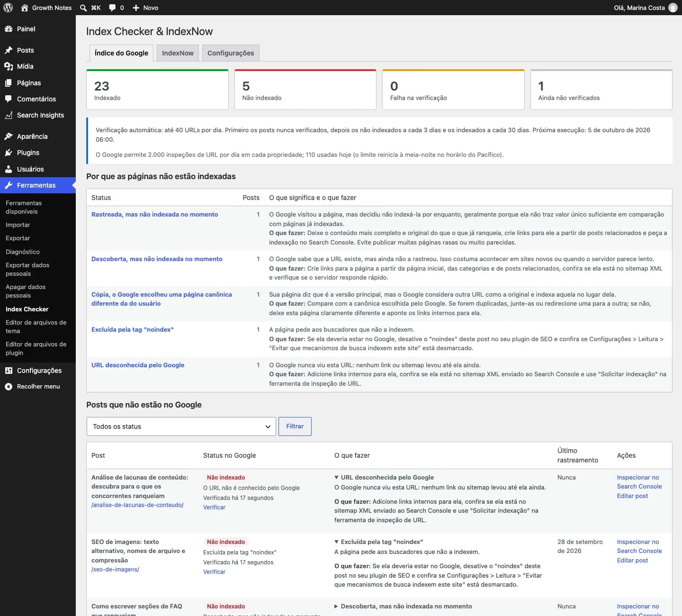Click the Comentários sidebar bubble icon

pos(9,99)
